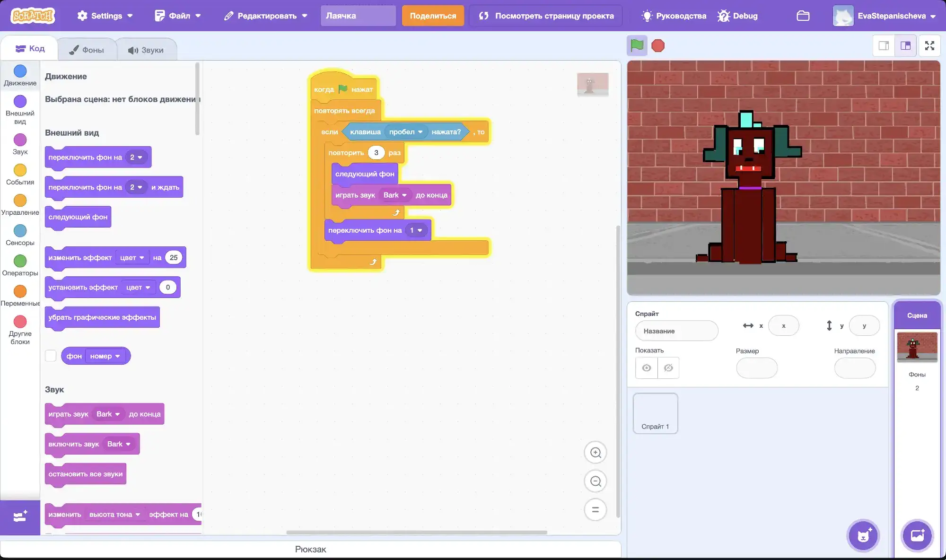Open backdrop dropdown on переключить фон на 1

(x=416, y=230)
